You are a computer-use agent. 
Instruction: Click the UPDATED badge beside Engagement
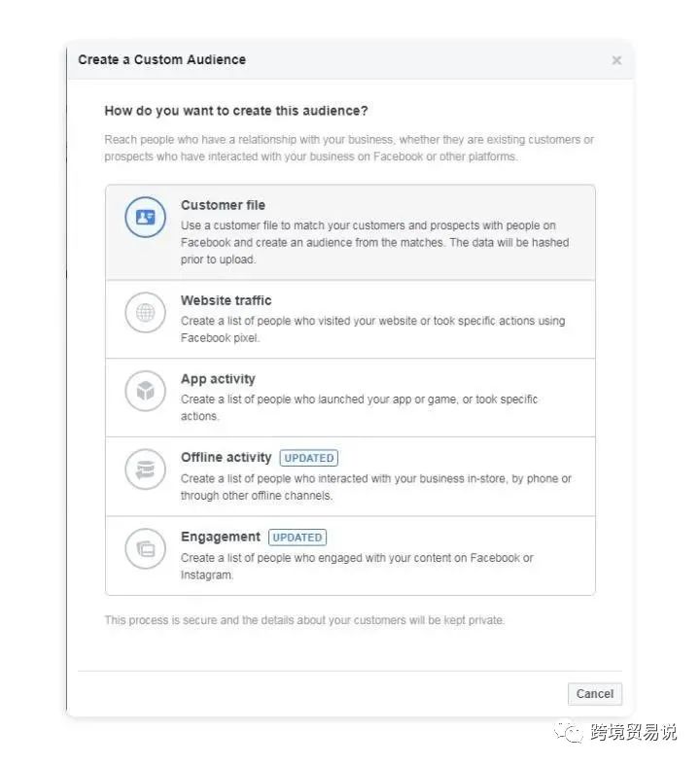pos(297,538)
